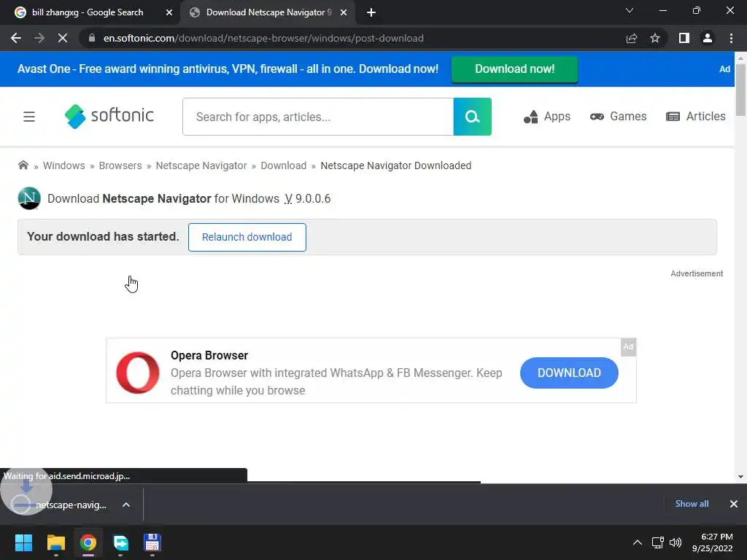The image size is (747, 560).
Task: Click the Netscape Navigator app icon
Action: [29, 198]
